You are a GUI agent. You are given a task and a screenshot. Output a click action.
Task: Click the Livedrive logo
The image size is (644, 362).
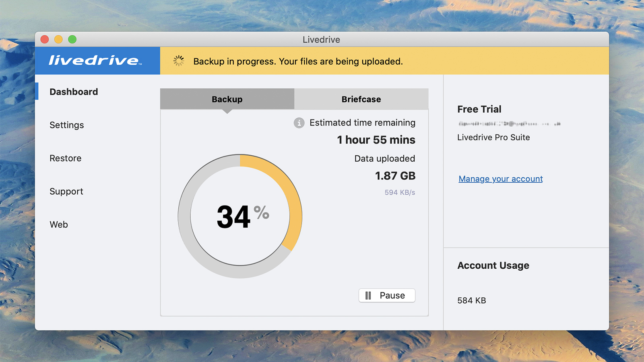(x=95, y=60)
